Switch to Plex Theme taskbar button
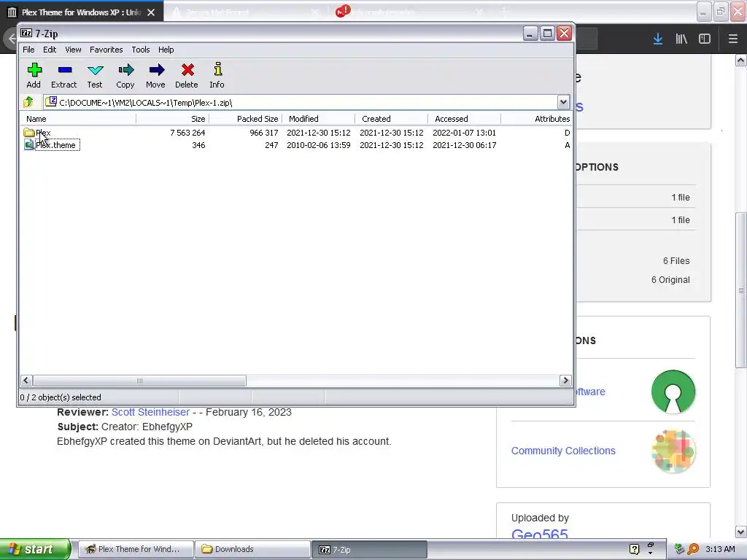This screenshot has height=560, width=747. point(136,550)
